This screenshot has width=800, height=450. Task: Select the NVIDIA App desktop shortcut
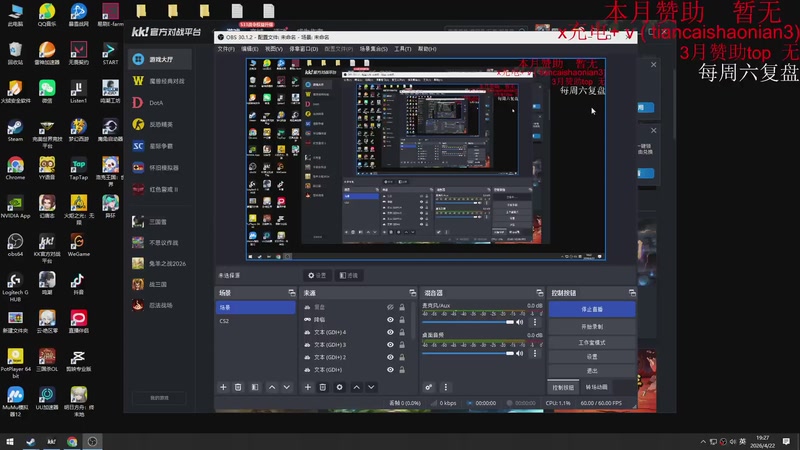15,207
